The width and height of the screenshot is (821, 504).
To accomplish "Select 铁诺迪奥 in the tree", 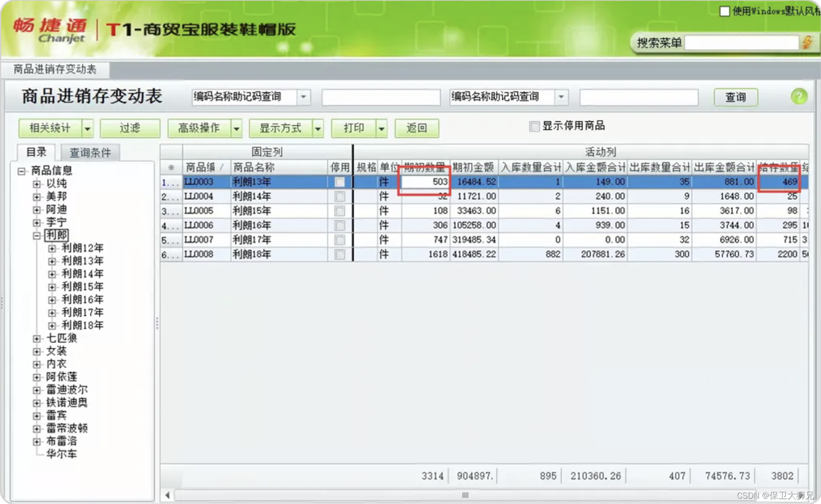I will tap(67, 402).
